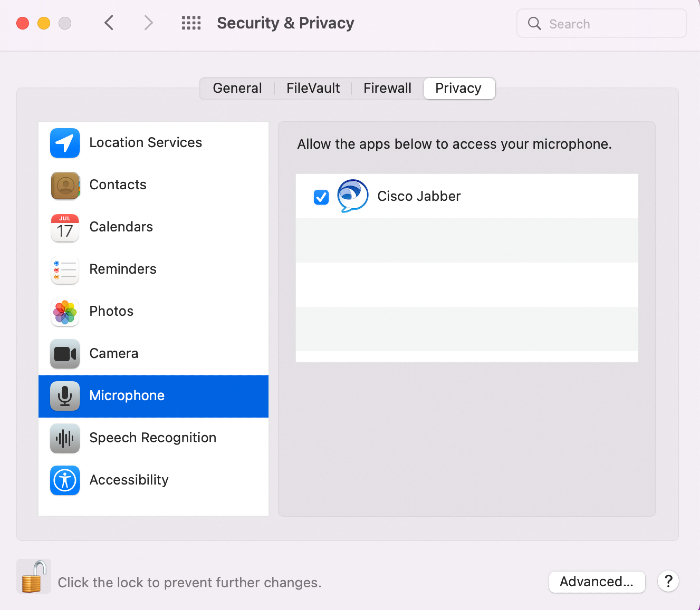Open help with the question mark button

click(x=668, y=581)
